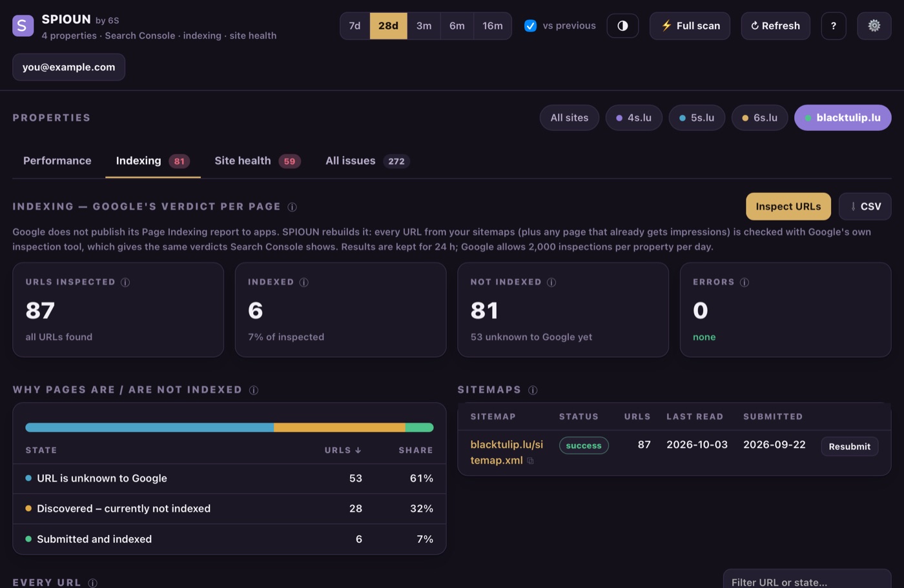The height and width of the screenshot is (588, 904).
Task: Select the URL is unknown to Google row
Action: click(229, 478)
